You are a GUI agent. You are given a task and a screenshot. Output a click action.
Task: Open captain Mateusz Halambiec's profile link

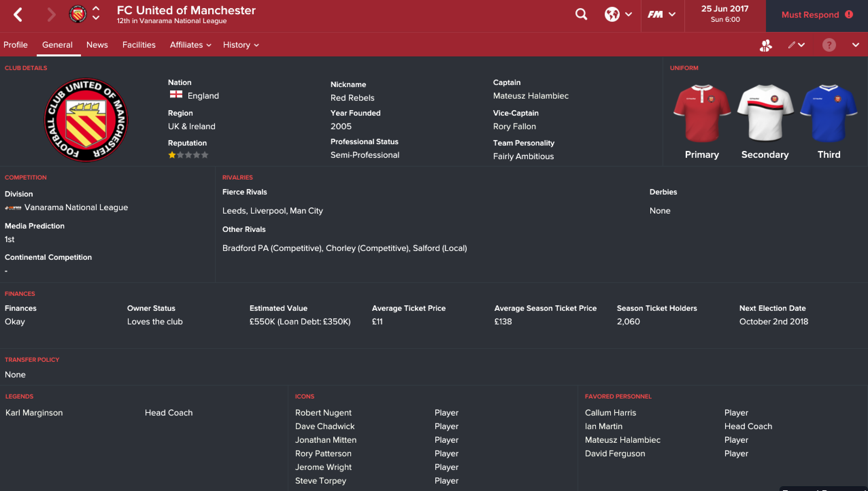(x=531, y=96)
